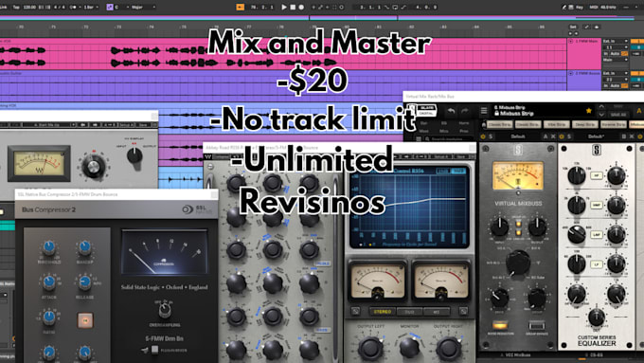Select the DUO mode button on Abbey Road plugin
This screenshot has height=363, width=644.
click(x=409, y=312)
